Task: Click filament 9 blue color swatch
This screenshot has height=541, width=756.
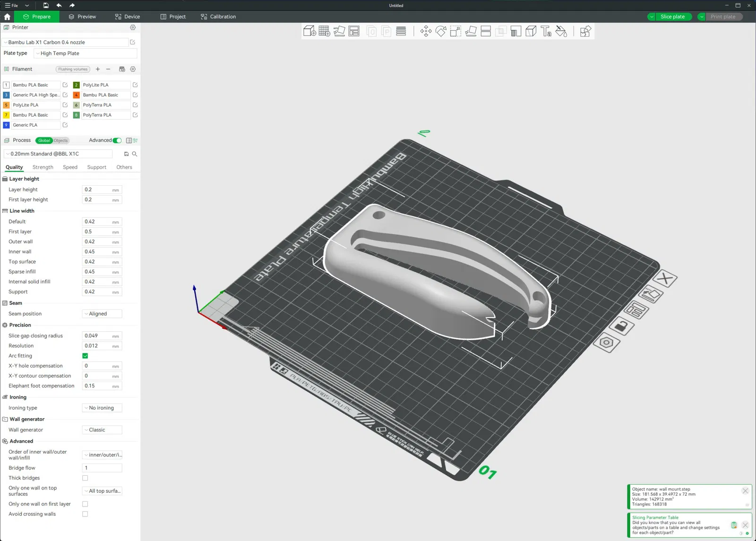Action: 6,125
